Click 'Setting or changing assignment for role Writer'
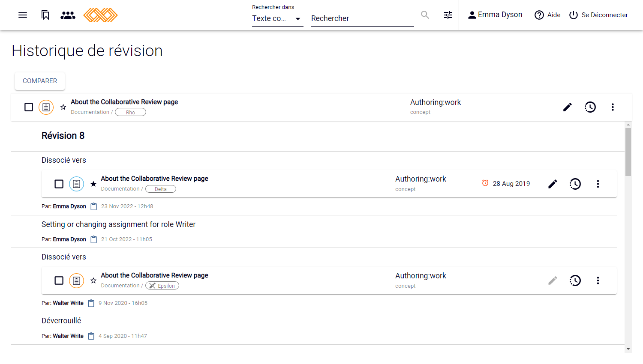643x364 pixels. point(118,224)
